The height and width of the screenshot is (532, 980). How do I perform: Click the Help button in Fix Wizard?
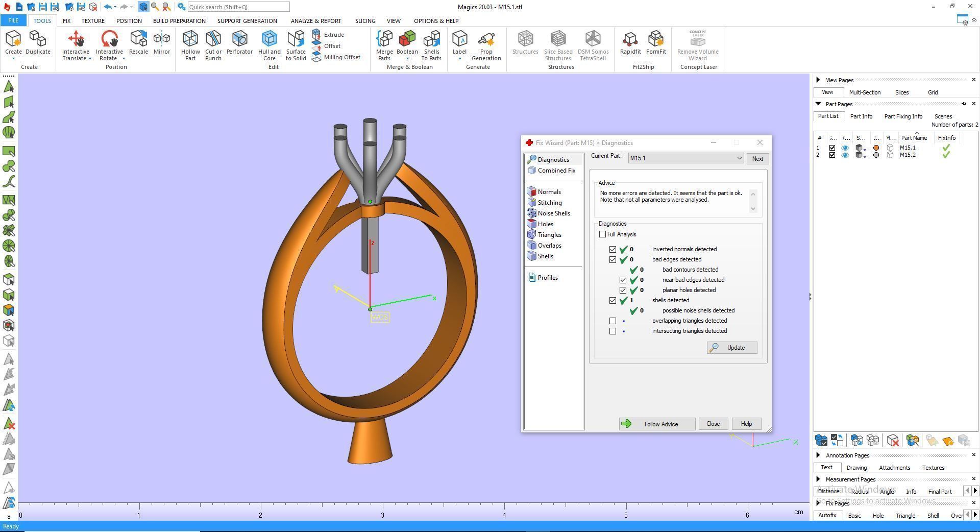pyautogui.click(x=746, y=424)
